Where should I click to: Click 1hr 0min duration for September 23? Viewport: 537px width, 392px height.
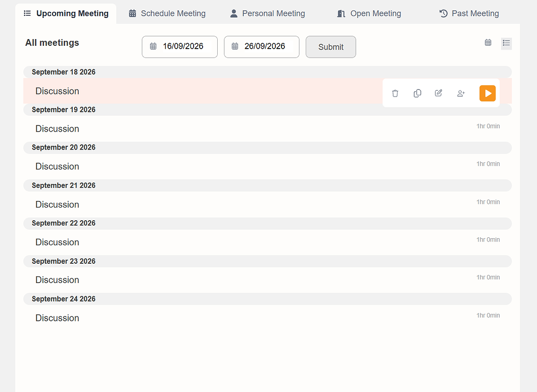tap(488, 277)
